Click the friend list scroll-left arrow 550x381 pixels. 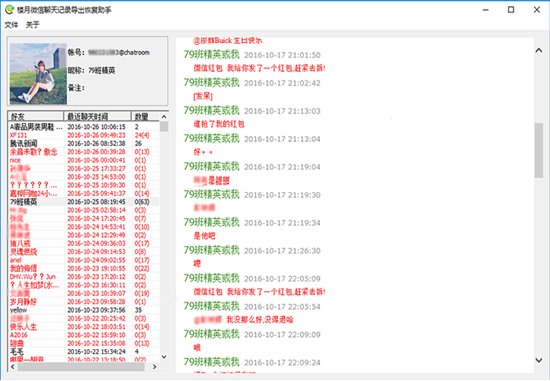[x=13, y=367]
